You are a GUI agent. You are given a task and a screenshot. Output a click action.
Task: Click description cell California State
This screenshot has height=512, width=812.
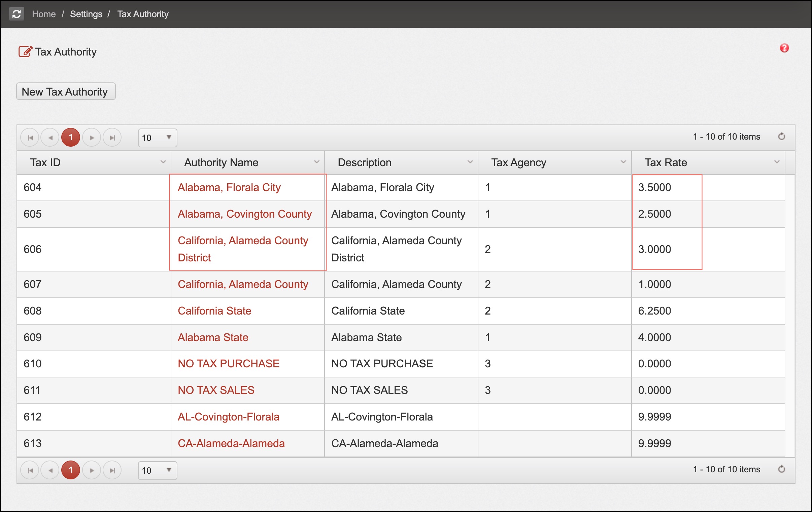(x=401, y=311)
